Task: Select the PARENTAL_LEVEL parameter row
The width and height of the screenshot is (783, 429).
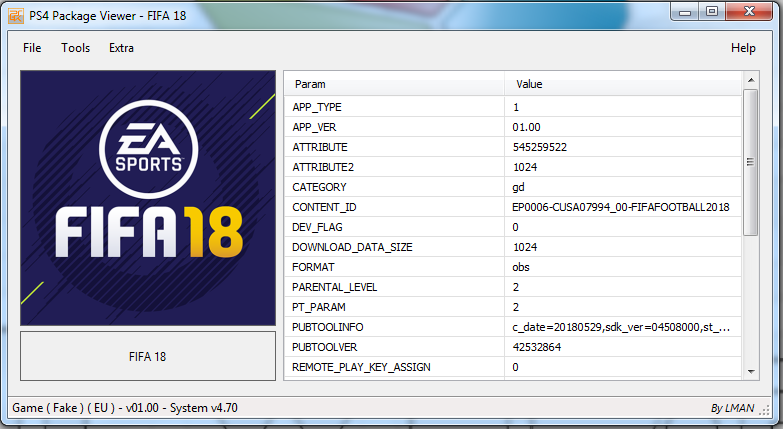Action: tap(397, 287)
